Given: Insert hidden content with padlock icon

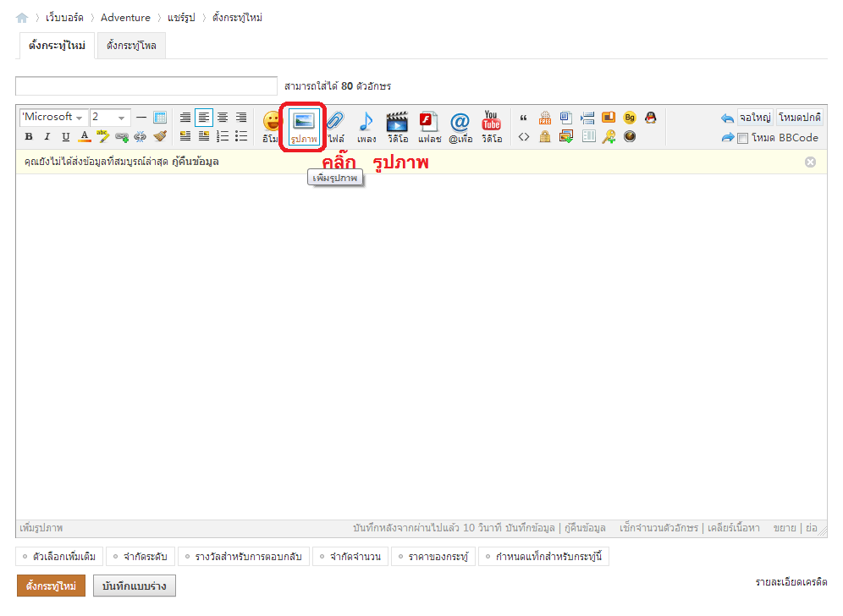Looking at the screenshot, I should [545, 136].
